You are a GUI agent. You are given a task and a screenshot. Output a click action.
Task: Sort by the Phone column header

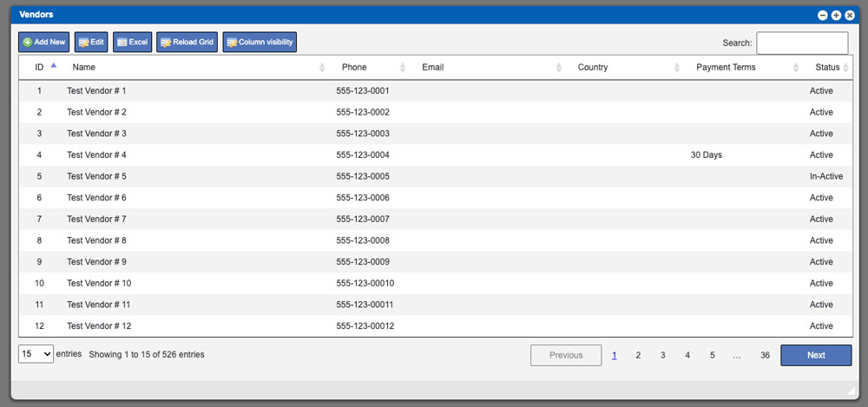coord(354,67)
